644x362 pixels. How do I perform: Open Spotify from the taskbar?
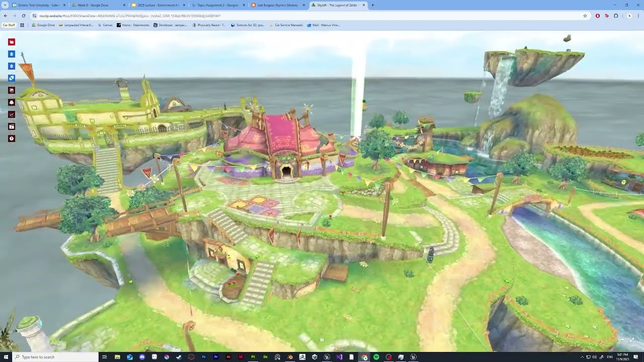[x=376, y=357]
